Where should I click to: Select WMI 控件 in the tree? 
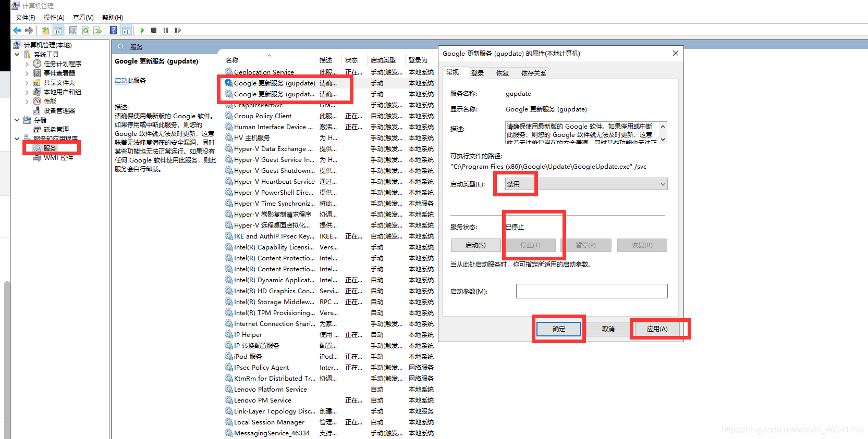click(x=58, y=157)
